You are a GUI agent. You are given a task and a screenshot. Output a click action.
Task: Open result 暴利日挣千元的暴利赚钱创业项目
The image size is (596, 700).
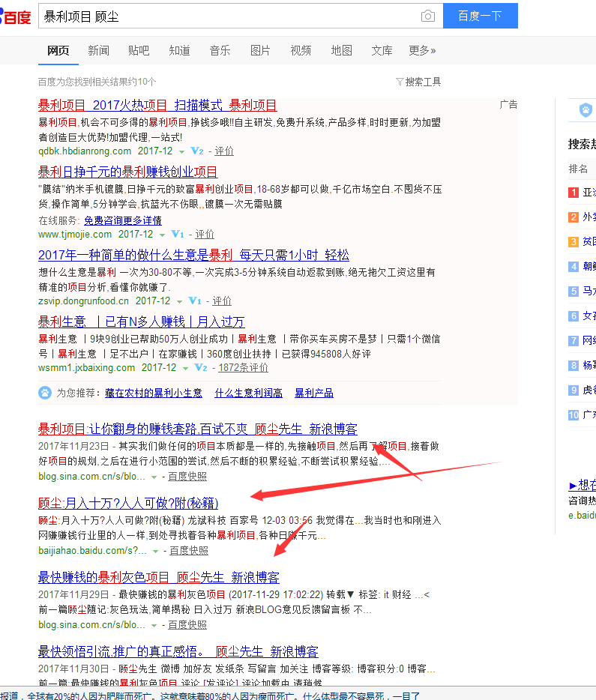(127, 172)
